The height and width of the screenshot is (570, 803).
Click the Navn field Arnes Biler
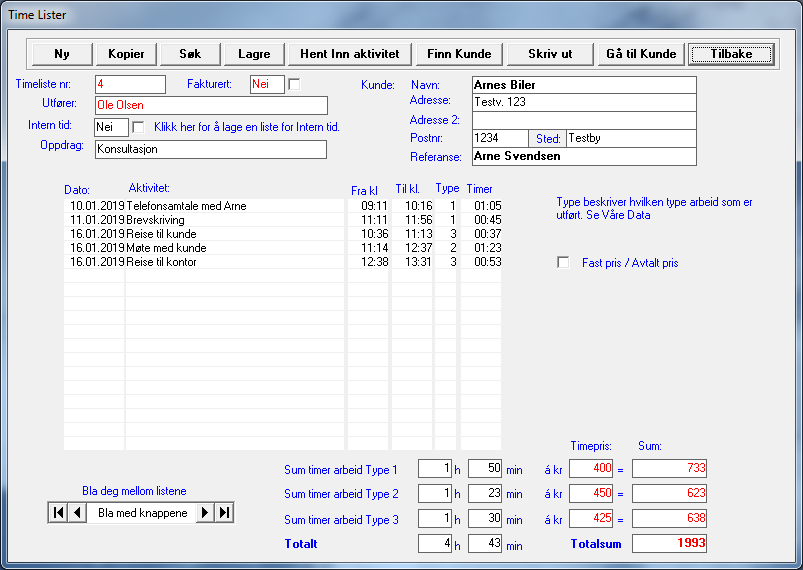pyautogui.click(x=584, y=85)
